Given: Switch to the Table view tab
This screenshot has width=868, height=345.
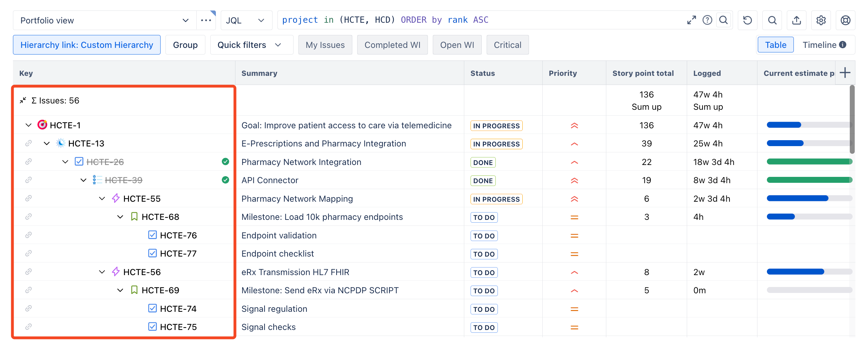Looking at the screenshot, I should [x=775, y=45].
